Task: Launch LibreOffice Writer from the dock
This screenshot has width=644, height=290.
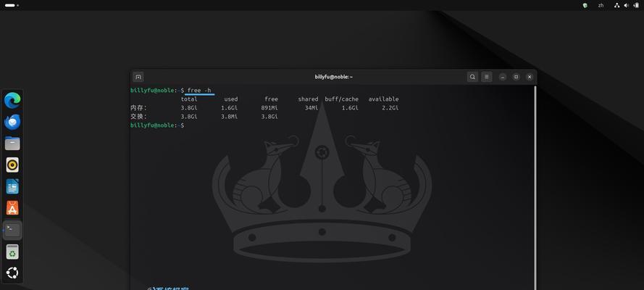Action: point(12,186)
